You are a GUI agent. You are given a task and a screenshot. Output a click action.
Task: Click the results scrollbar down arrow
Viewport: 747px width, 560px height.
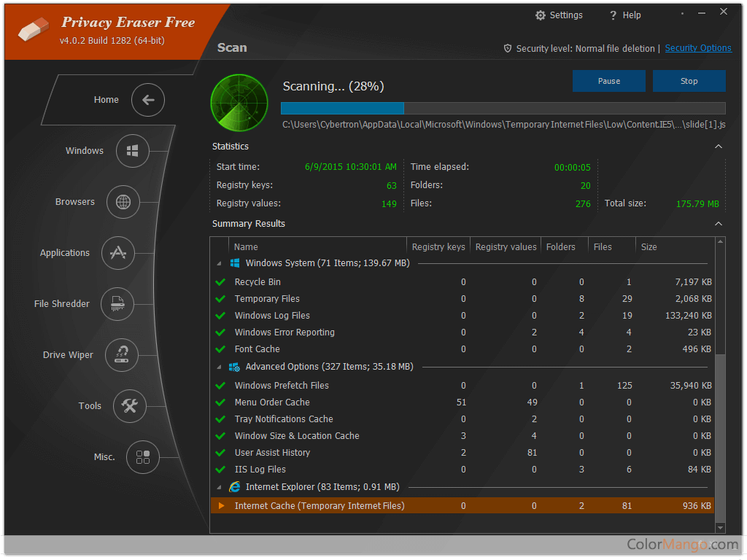(x=720, y=528)
